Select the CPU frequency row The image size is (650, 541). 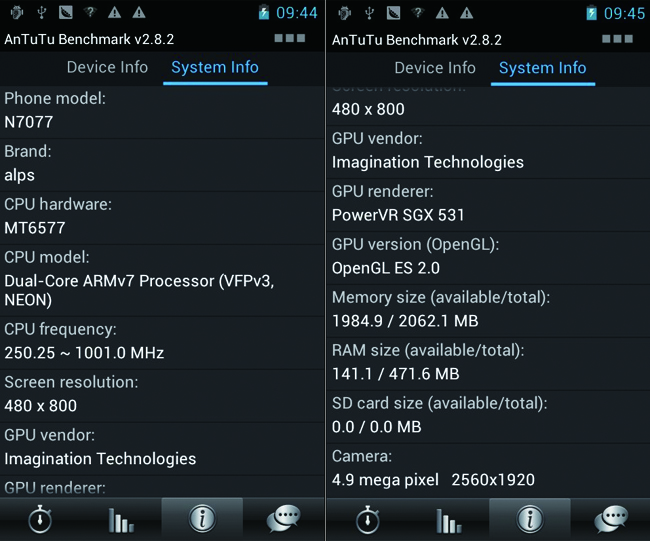pyautogui.click(x=162, y=342)
